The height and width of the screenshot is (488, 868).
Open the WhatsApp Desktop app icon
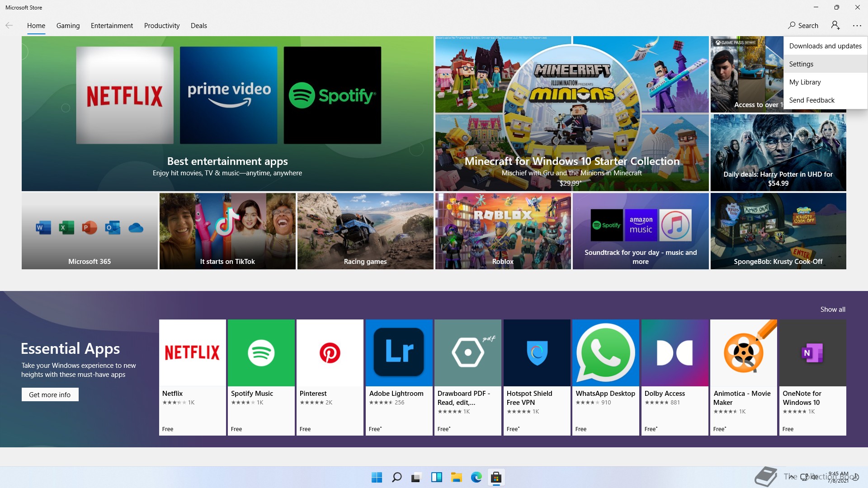(x=606, y=353)
